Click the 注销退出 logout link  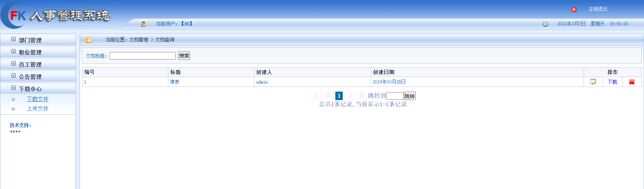coord(598,9)
